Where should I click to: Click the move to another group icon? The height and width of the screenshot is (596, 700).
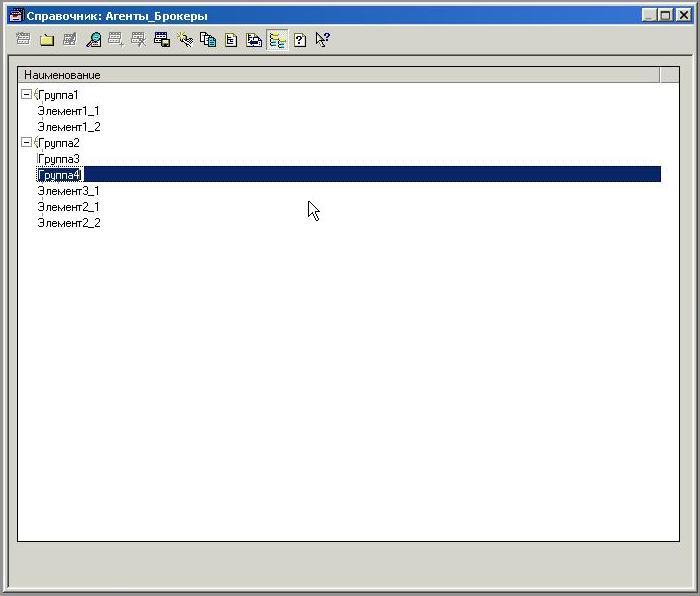(254, 40)
